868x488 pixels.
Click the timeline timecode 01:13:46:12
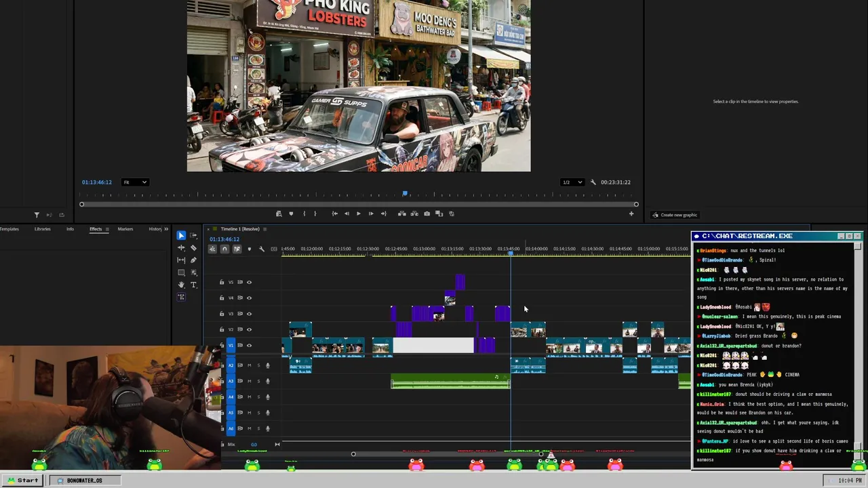coord(224,239)
